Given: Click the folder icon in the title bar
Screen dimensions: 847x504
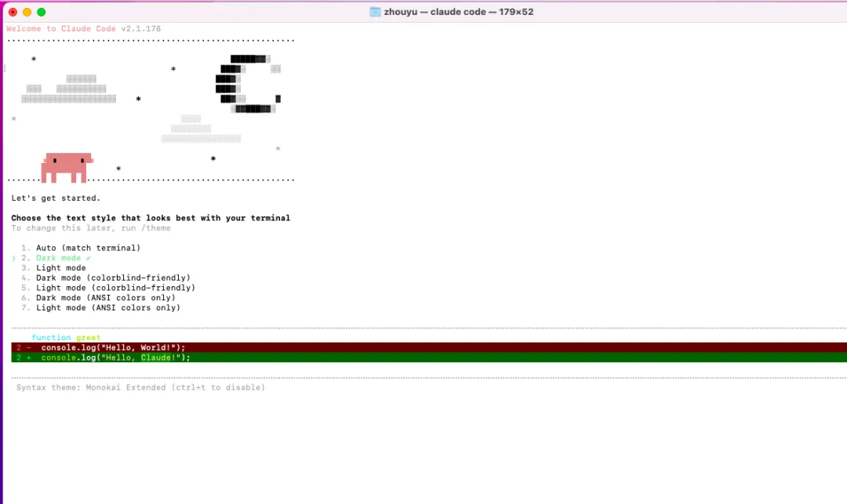Looking at the screenshot, I should click(375, 12).
